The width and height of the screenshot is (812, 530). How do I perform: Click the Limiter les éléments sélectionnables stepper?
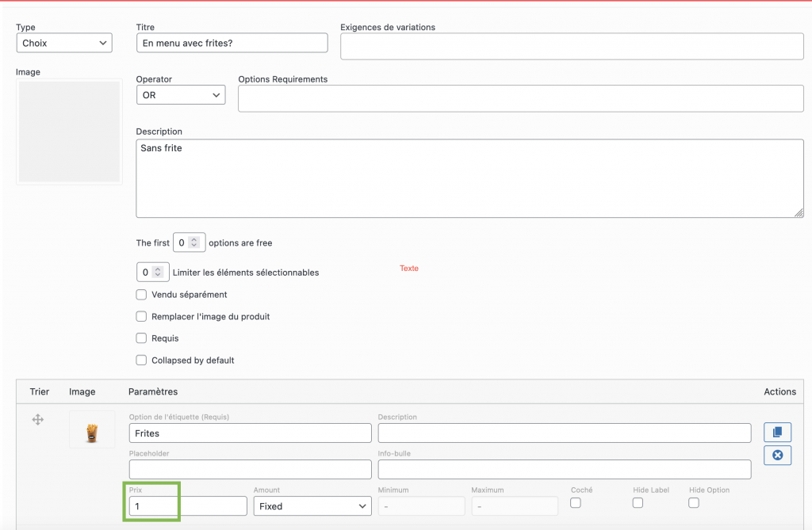(152, 273)
